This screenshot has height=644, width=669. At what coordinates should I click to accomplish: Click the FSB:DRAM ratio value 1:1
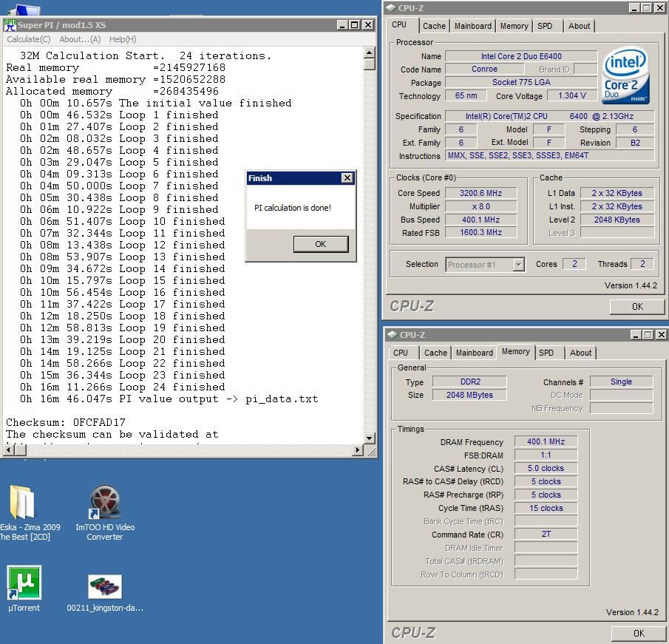[546, 455]
